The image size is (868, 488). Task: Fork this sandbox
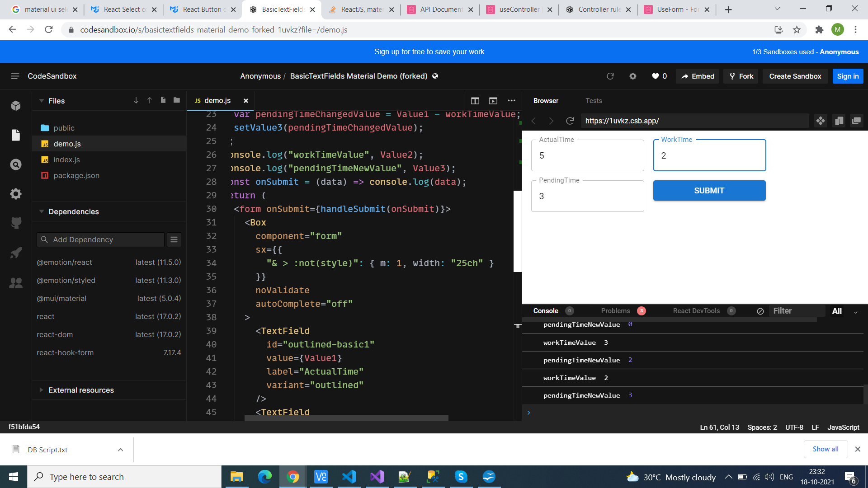(x=741, y=76)
